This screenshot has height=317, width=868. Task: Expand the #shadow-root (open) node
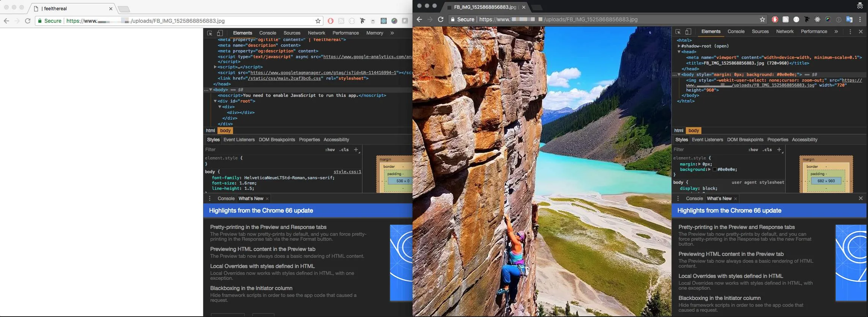tap(679, 46)
